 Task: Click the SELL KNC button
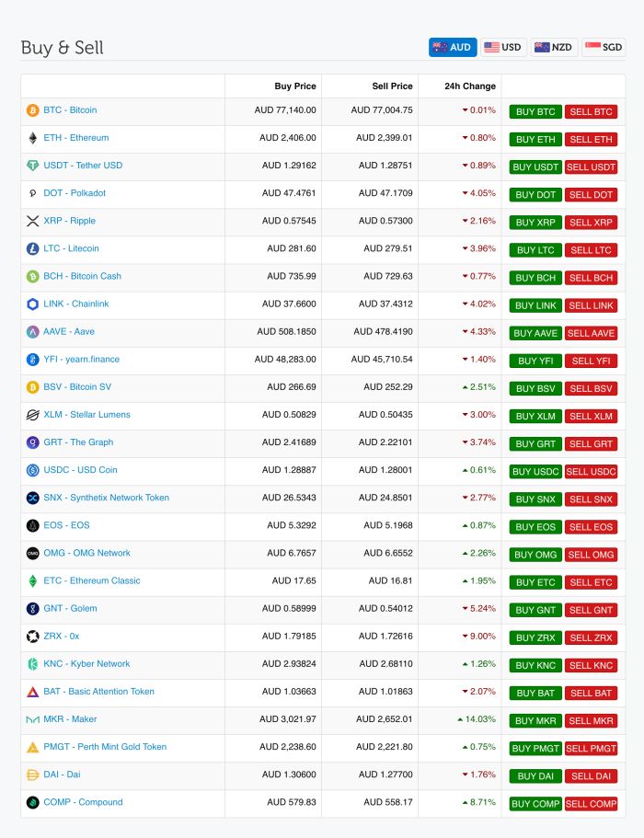pos(591,666)
